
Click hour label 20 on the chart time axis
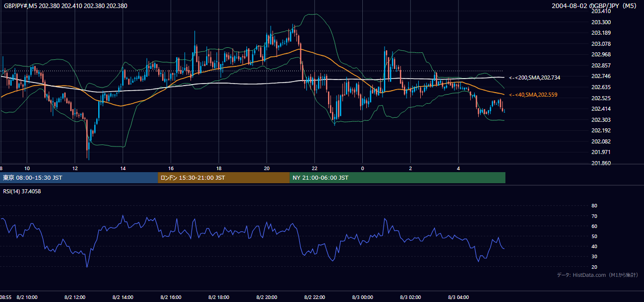[267, 168]
